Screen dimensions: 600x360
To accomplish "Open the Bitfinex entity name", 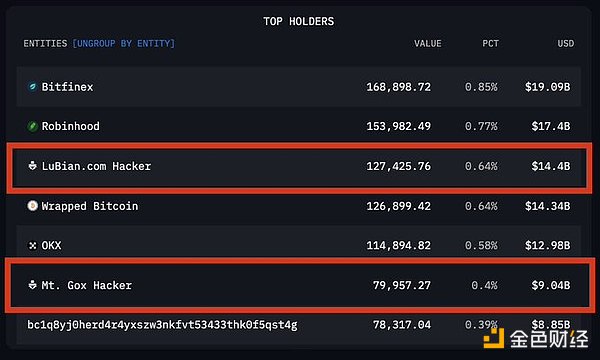I will click(x=67, y=87).
